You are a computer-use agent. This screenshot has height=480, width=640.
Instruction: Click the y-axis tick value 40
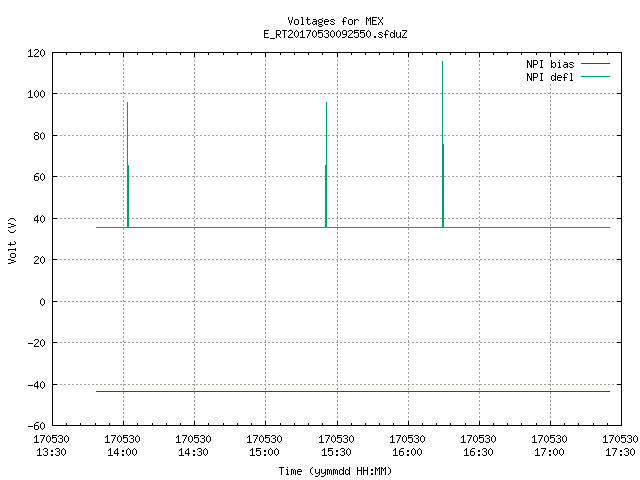pos(39,219)
